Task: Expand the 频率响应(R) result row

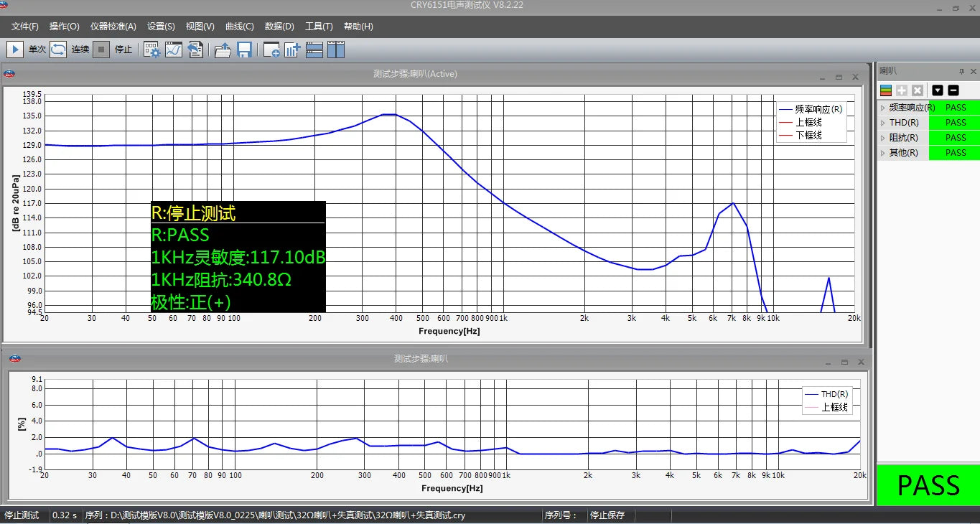Action: tap(883, 108)
